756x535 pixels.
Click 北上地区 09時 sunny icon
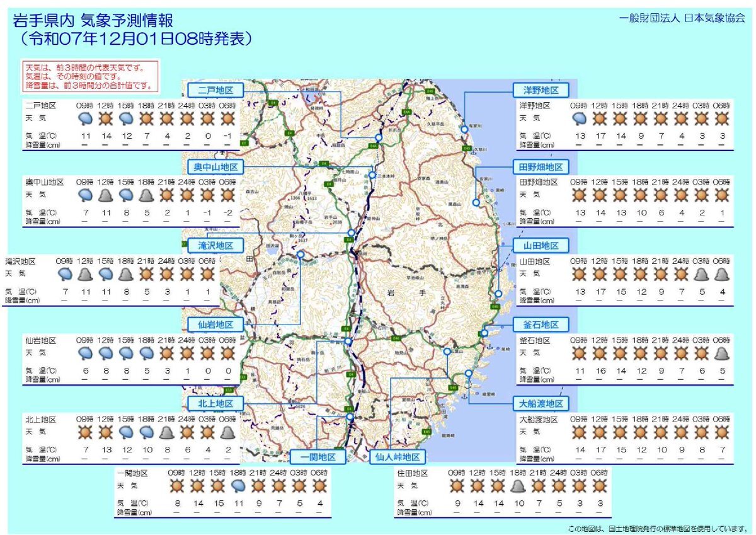click(86, 432)
